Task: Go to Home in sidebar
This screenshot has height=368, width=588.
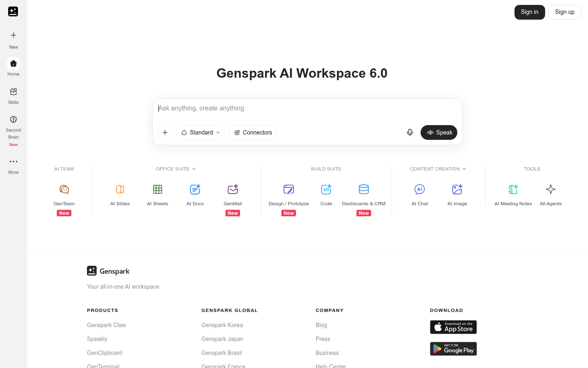Action: (x=13, y=67)
